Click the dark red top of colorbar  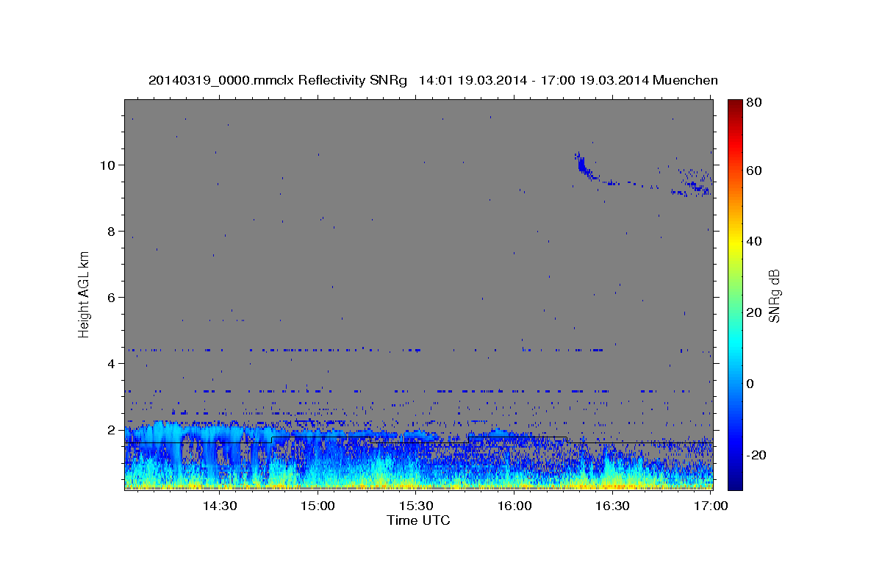tap(734, 105)
